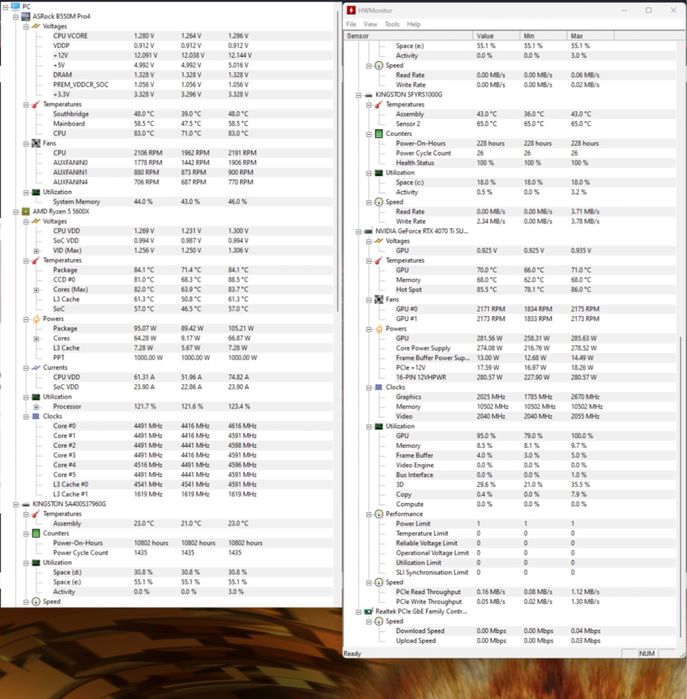The image size is (687, 699).
Task: Click the Counters icon under KINGSTON SFYRS1000G
Action: 378,134
